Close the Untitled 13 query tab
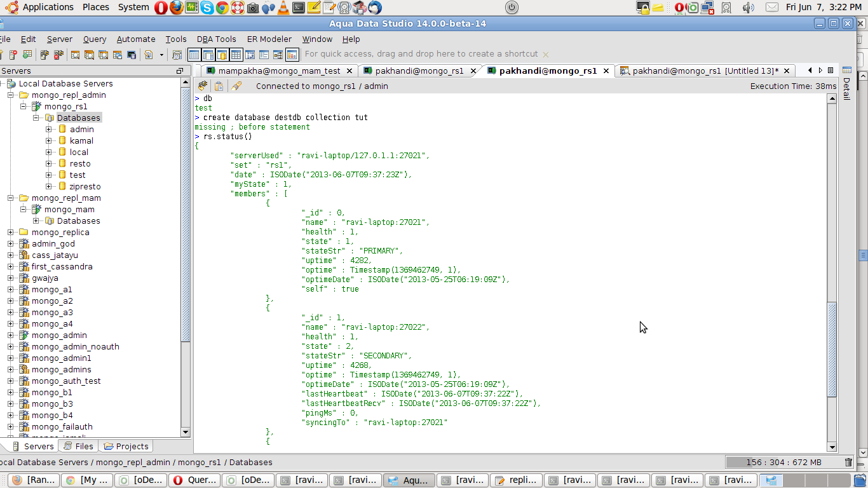Image resolution: width=868 pixels, height=488 pixels. point(787,71)
